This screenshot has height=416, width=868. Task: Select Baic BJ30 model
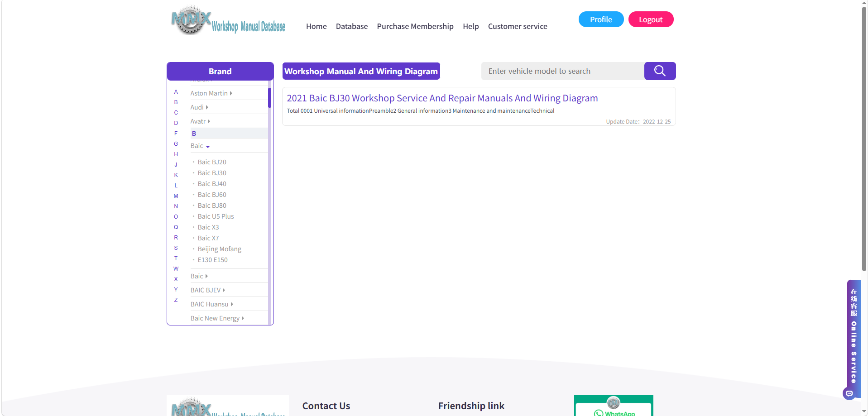[212, 173]
